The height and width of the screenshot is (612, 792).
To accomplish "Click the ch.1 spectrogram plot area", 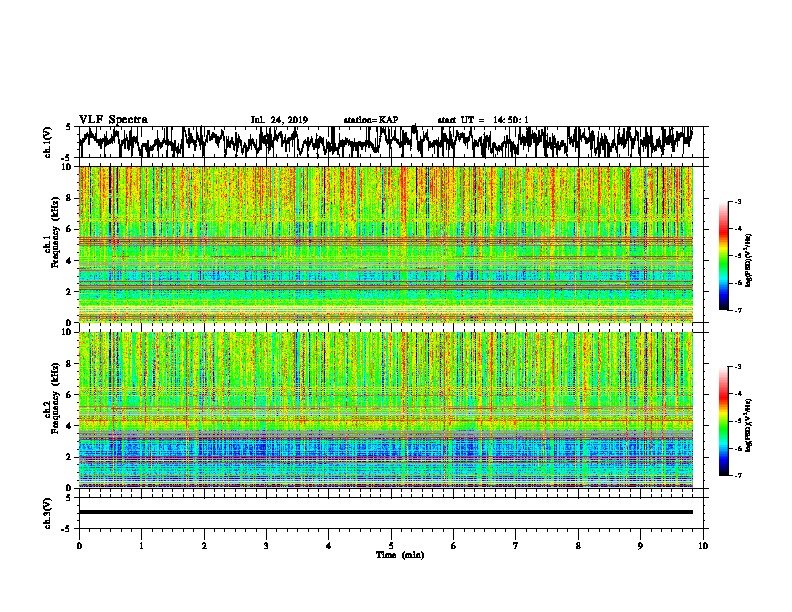I will click(386, 244).
